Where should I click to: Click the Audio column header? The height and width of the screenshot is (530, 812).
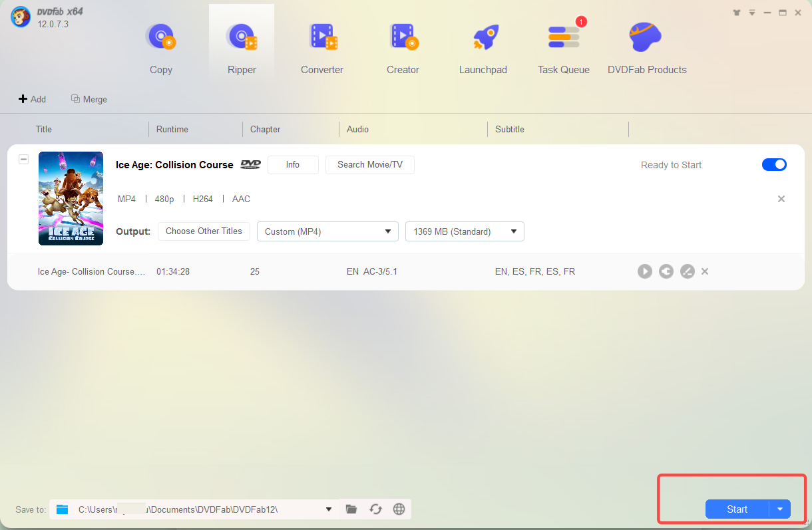[x=357, y=129]
